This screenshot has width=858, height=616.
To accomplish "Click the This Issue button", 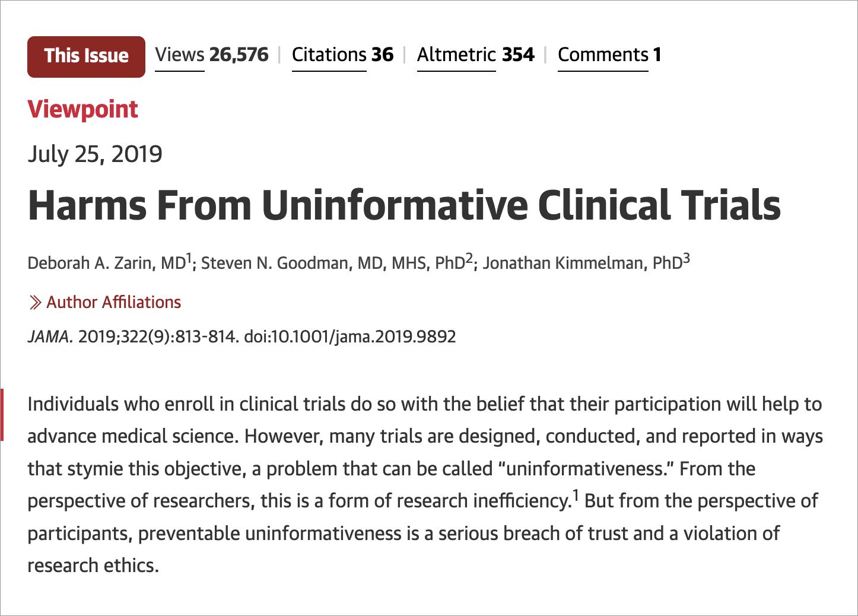I will click(x=85, y=56).
